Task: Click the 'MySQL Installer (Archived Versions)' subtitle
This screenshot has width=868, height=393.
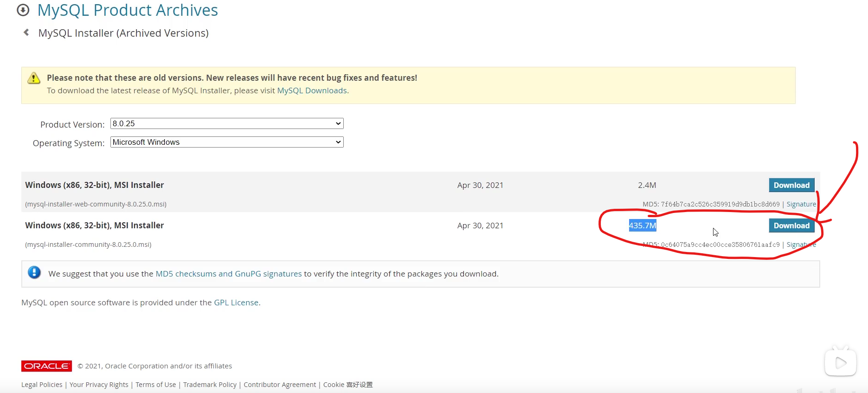Action: point(123,33)
